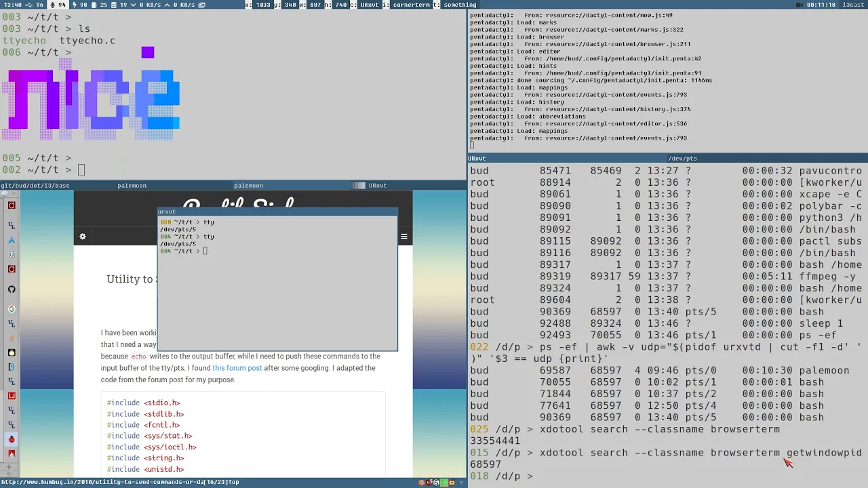The width and height of the screenshot is (868, 488).
Task: Click '#include <sys/ioctl.h>' code line
Action: 151,447
